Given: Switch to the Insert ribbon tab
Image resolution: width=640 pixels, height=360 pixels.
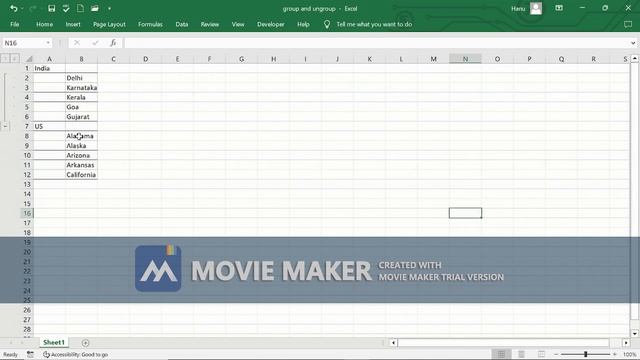Looking at the screenshot, I should click(x=73, y=24).
